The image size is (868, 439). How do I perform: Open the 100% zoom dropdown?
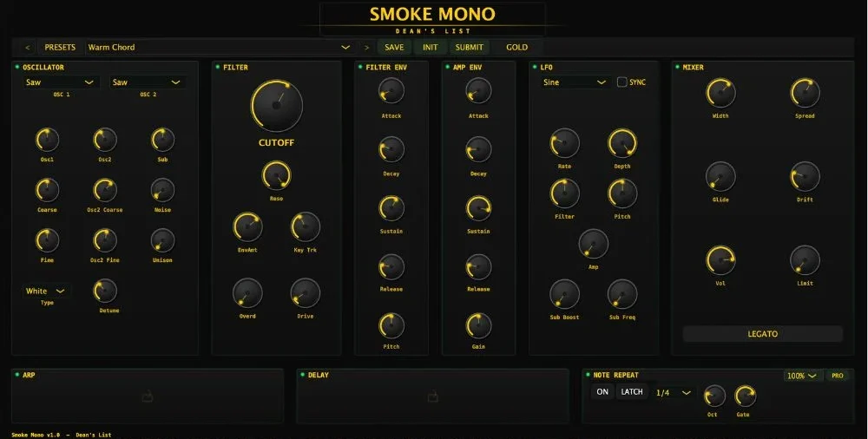[803, 376]
